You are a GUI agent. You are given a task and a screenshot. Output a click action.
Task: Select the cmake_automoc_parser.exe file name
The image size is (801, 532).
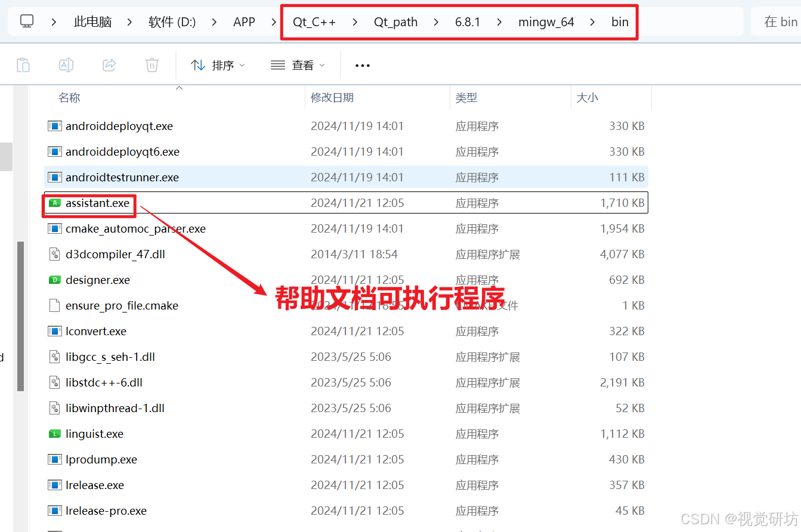(x=135, y=228)
